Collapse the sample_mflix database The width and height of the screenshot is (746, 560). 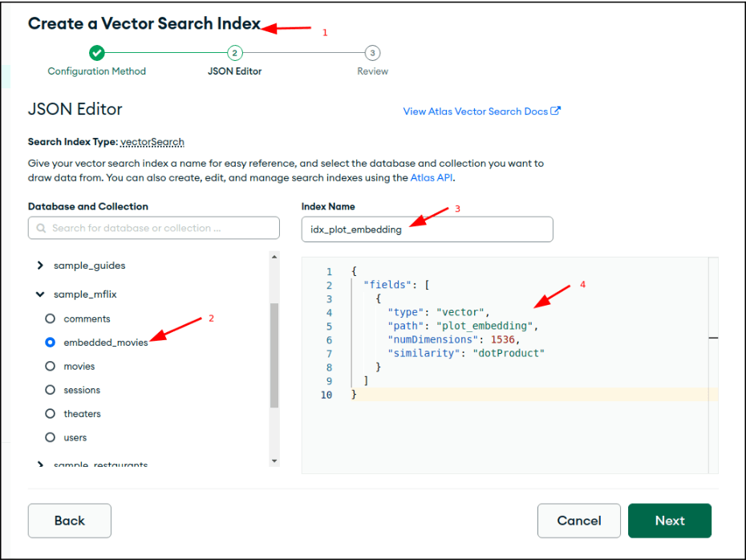40,294
